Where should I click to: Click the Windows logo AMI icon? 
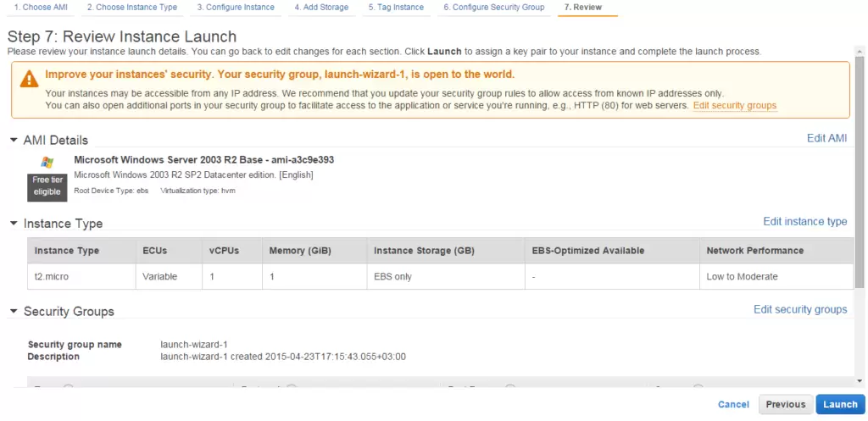coord(47,162)
